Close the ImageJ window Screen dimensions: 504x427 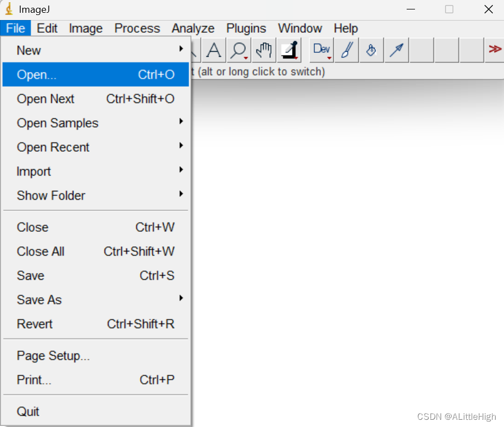488,9
